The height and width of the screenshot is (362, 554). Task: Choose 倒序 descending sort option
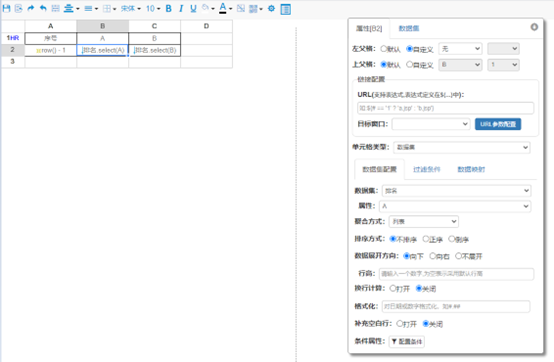tap(452, 239)
